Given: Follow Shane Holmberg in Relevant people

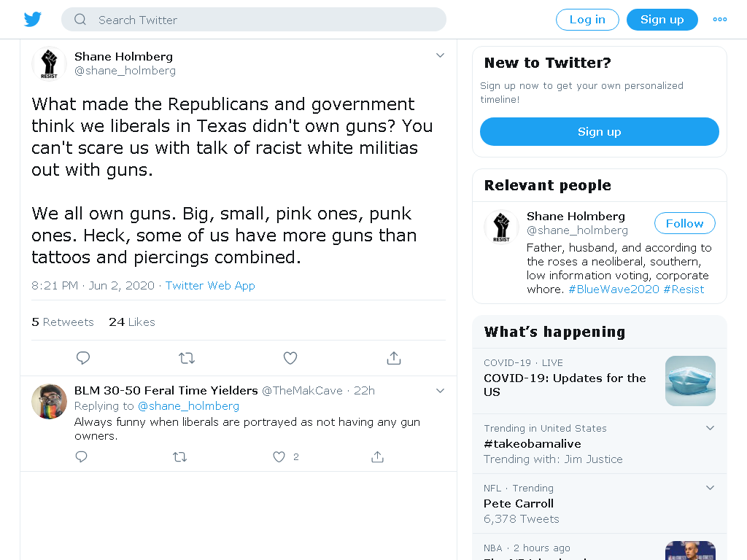Looking at the screenshot, I should point(684,223).
